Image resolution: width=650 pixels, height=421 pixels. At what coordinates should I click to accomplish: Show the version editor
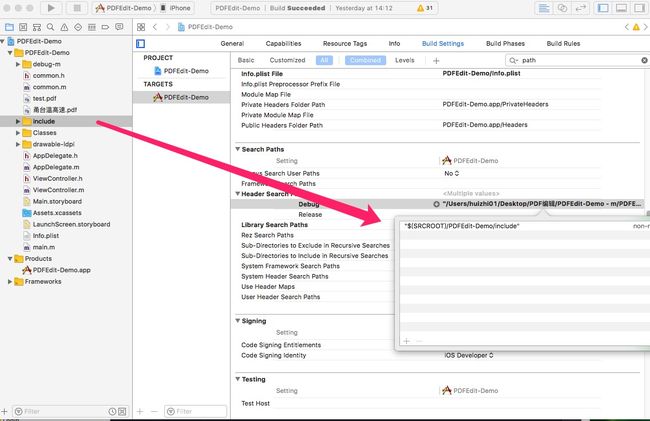581,8
